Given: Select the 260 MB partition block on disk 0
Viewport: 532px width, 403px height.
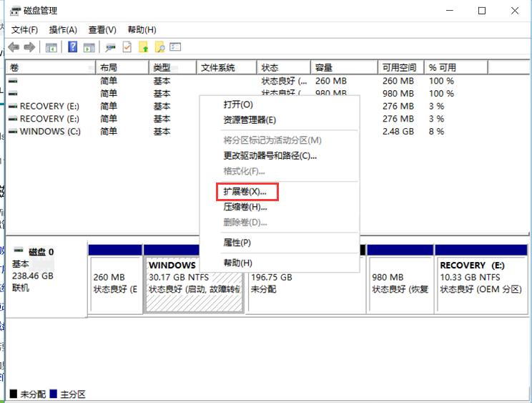Looking at the screenshot, I should (x=115, y=278).
